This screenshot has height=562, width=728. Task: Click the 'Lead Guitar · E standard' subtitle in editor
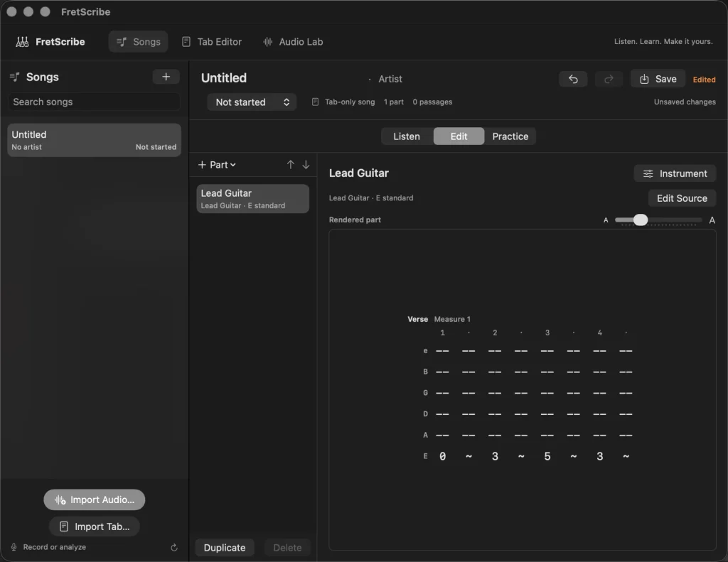[371, 198]
